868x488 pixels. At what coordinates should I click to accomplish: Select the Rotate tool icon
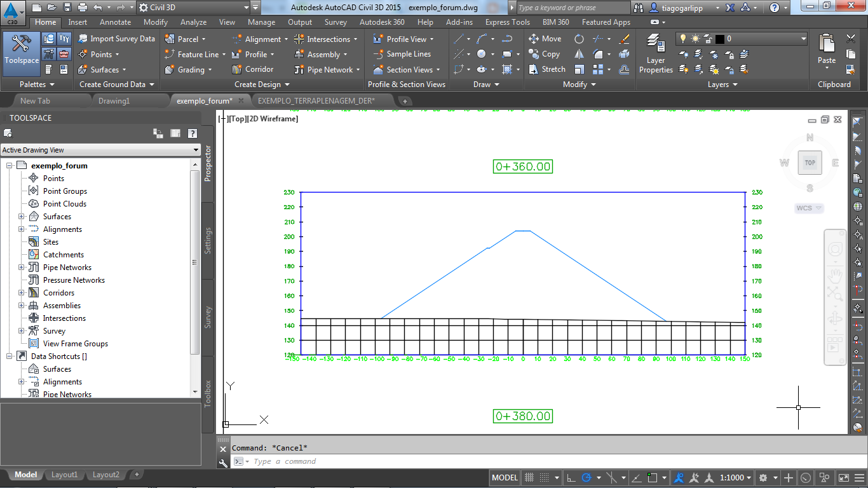[x=579, y=39]
